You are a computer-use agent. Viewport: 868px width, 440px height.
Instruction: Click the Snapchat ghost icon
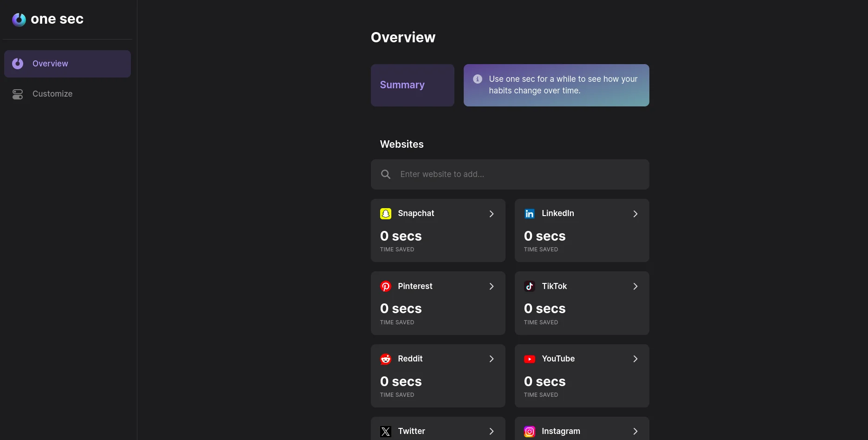coord(386,214)
